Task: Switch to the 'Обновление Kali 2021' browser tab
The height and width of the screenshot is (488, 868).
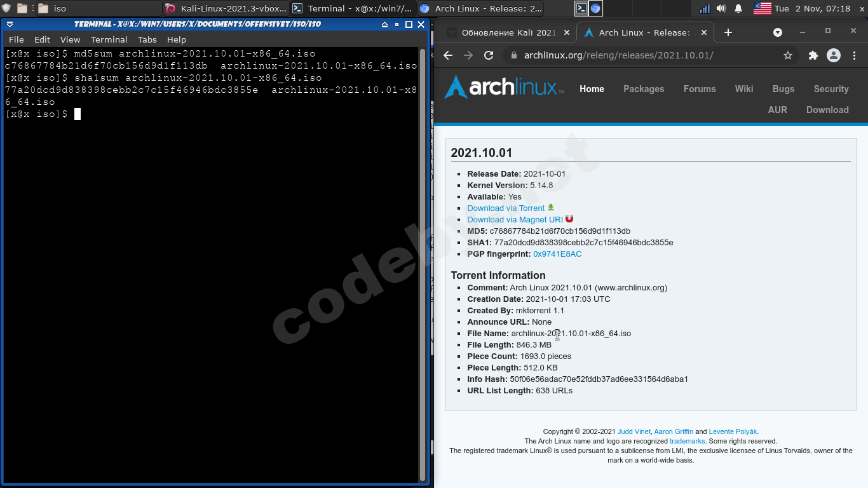Action: 508,32
